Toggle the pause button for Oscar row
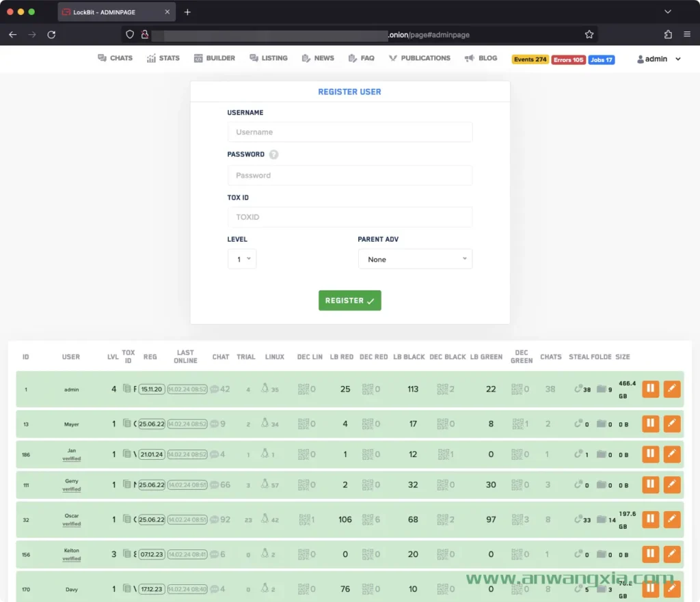 click(651, 519)
